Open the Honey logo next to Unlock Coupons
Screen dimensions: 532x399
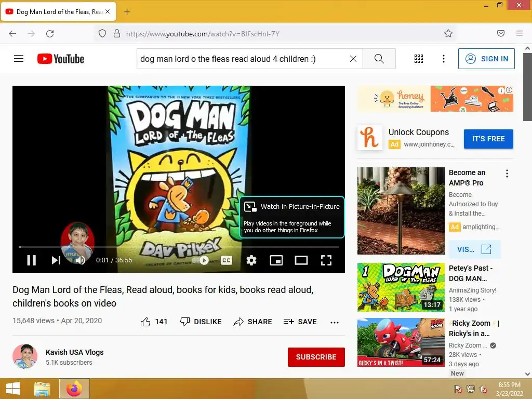pos(369,138)
